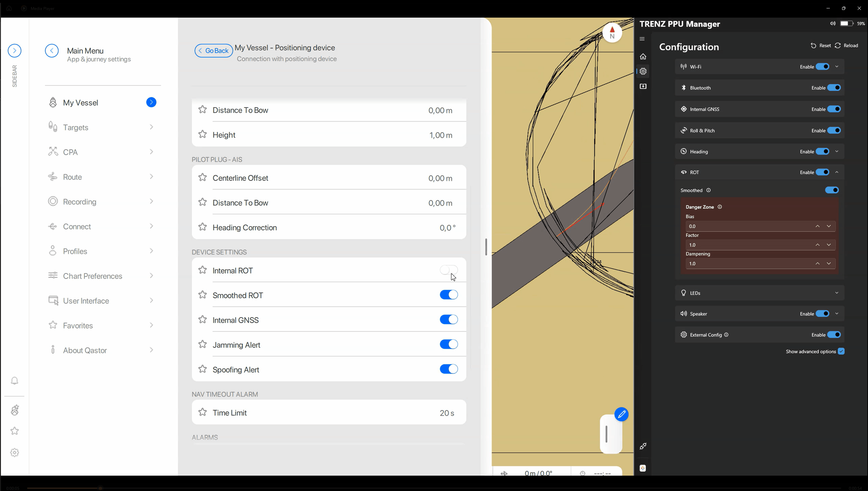Viewport: 868px width, 491px height.
Task: Favorite the Heading Correction star
Action: point(202,227)
